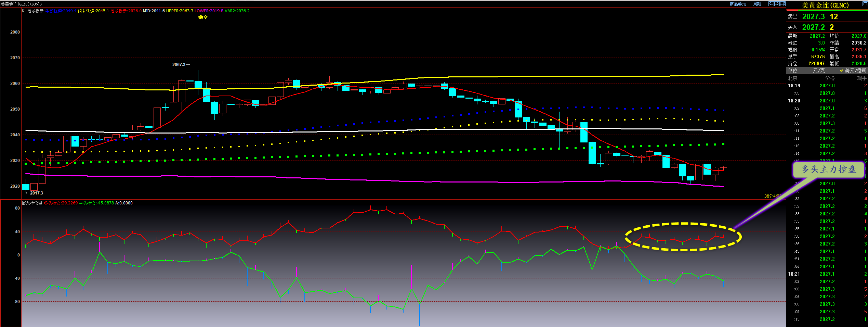Viewport: 868px width, 327px height.
Task: Click the 涨跌 value -3.0
Action: click(821, 43)
